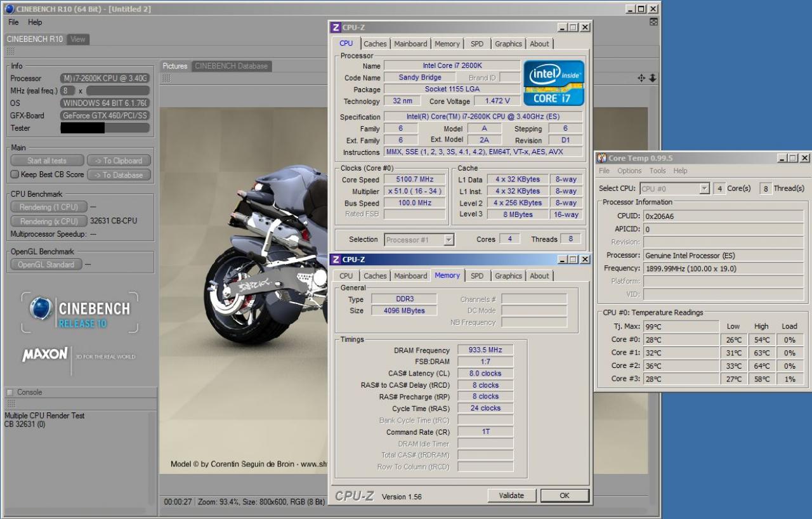This screenshot has width=812, height=519.
Task: Switch to the View tab in CINEBENCH
Action: tap(78, 39)
